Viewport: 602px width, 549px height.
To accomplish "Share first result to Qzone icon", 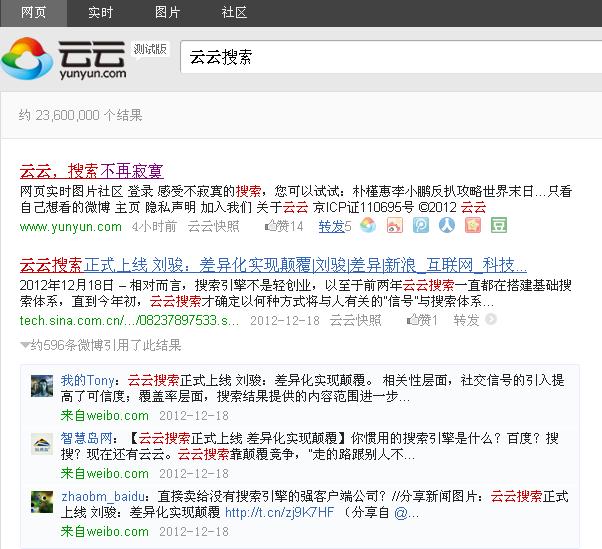I will tap(473, 225).
